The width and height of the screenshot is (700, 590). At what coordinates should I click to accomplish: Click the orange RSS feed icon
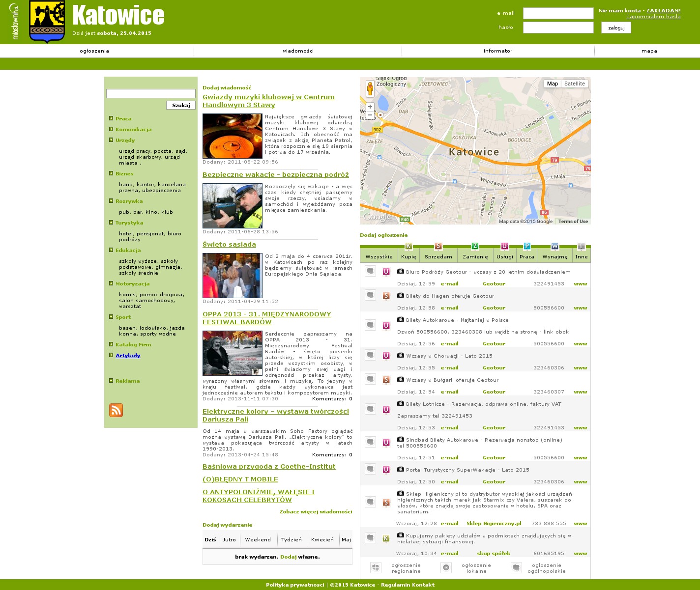click(116, 410)
